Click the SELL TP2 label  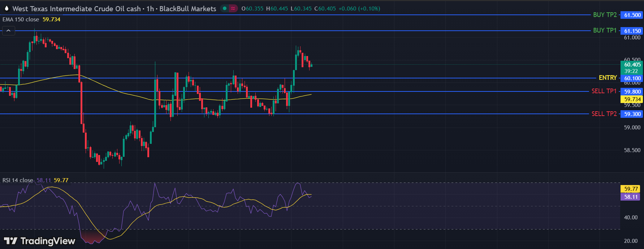click(604, 114)
